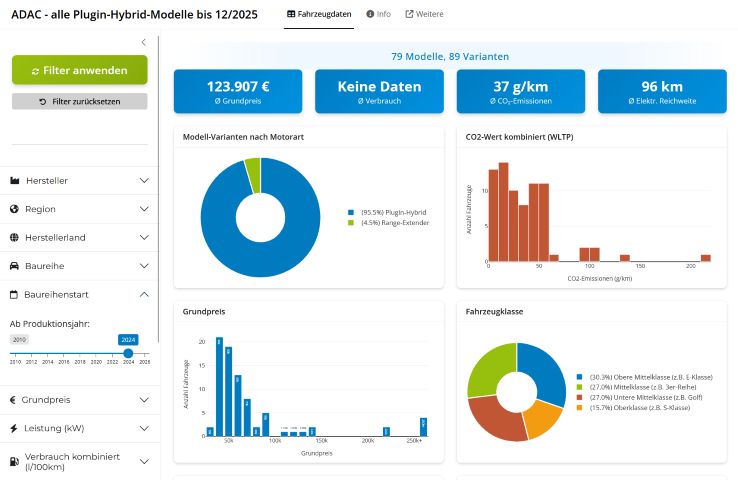Screen dimensions: 738x480
Task: Switch to the Info tab
Action: click(378, 14)
